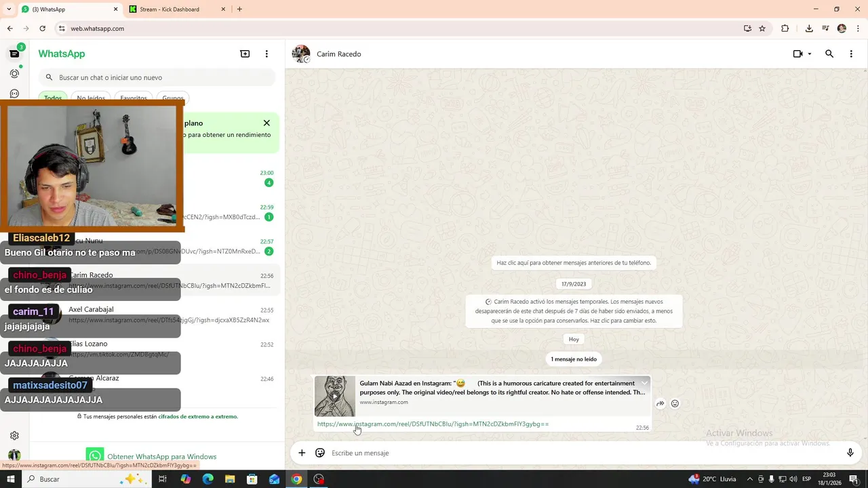Viewport: 868px width, 488px height.
Task: Open chat received at 22:57 with 2 unread
Action: pyautogui.click(x=231, y=246)
